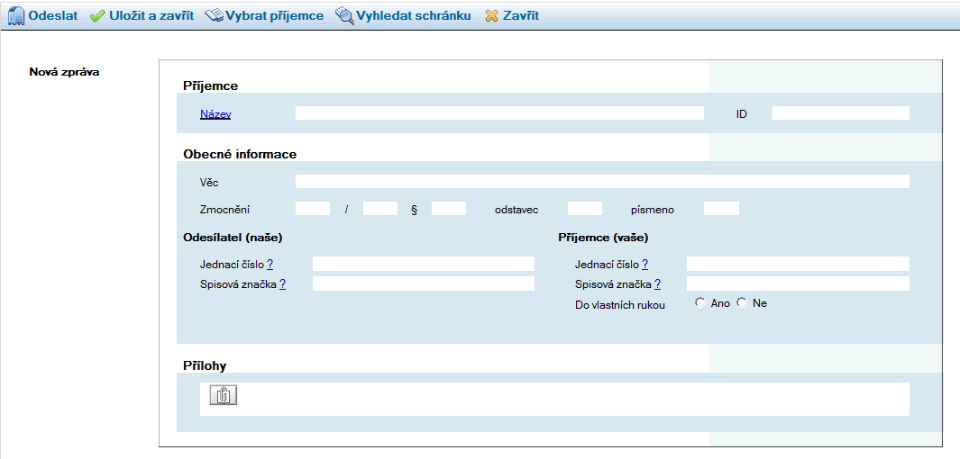Click the recipient Název text field
The width and height of the screenshot is (960, 459).
coord(499,113)
